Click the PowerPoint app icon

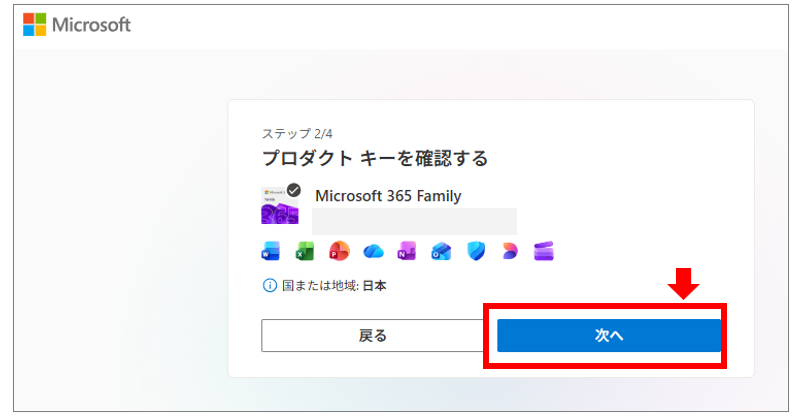339,251
